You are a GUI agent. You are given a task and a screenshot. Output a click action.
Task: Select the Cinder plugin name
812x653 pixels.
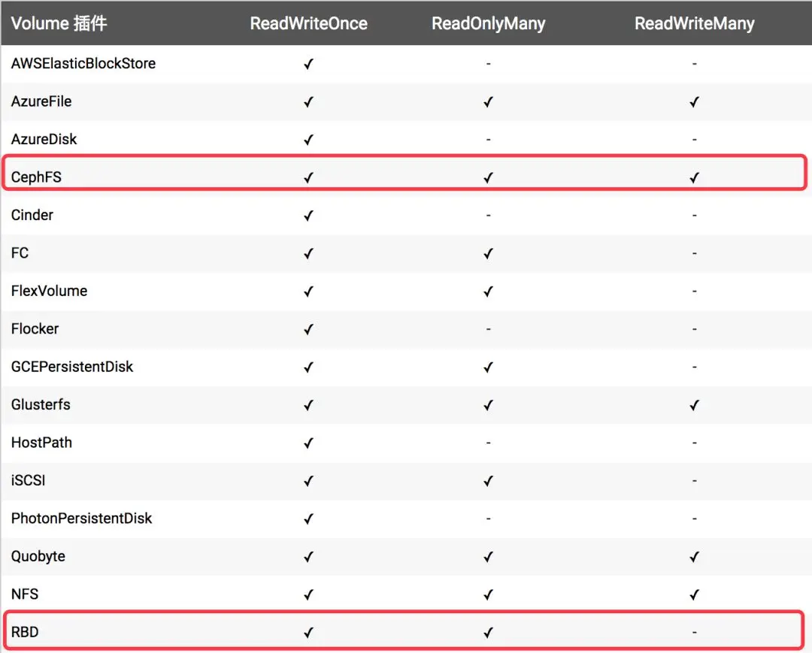[x=32, y=215]
